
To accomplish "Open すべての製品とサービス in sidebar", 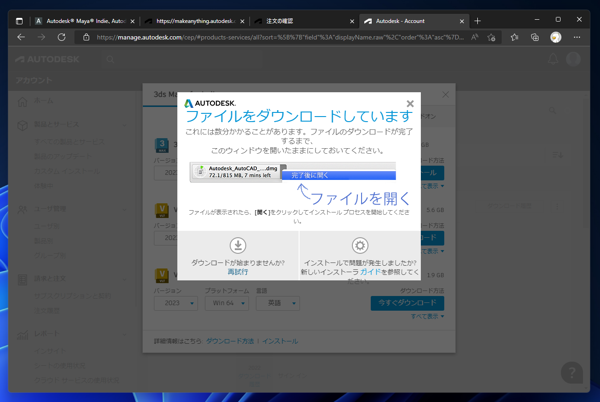I will point(69,142).
